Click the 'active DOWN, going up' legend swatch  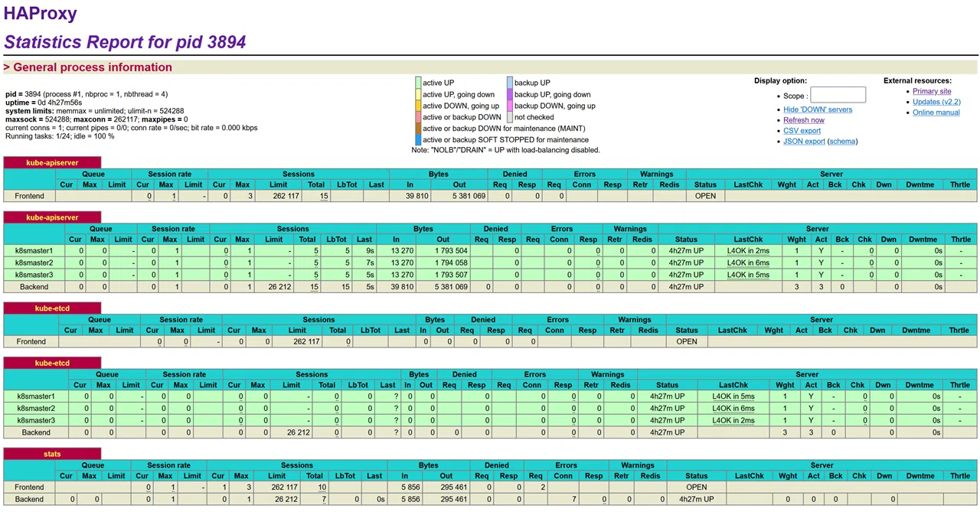point(418,106)
